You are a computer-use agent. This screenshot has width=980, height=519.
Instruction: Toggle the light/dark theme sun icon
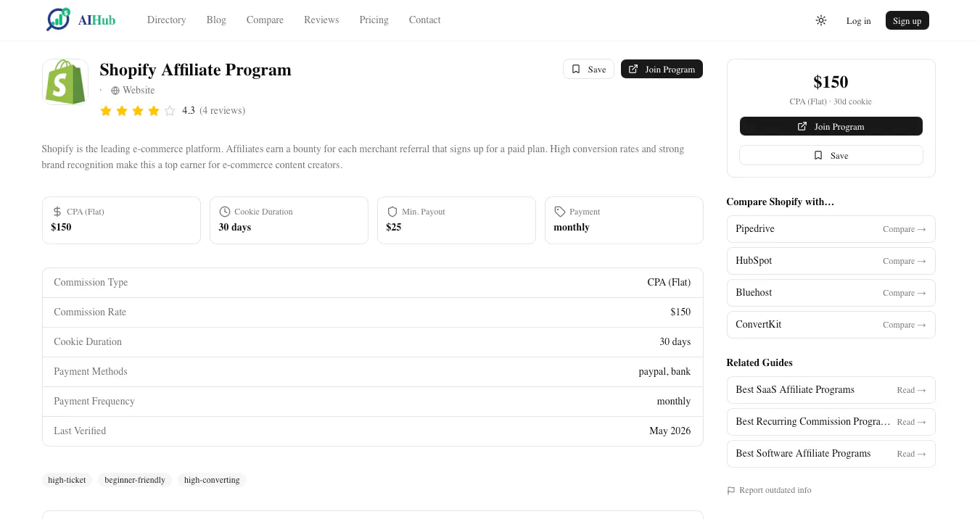(x=821, y=20)
